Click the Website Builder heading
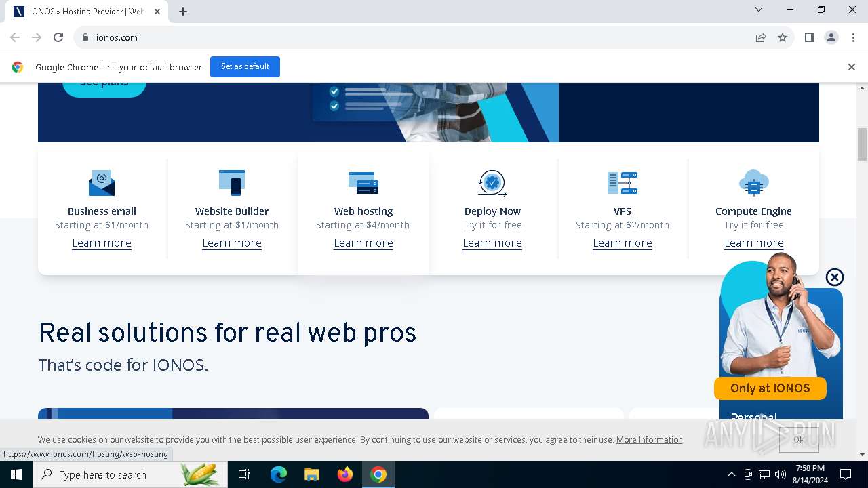 point(232,211)
